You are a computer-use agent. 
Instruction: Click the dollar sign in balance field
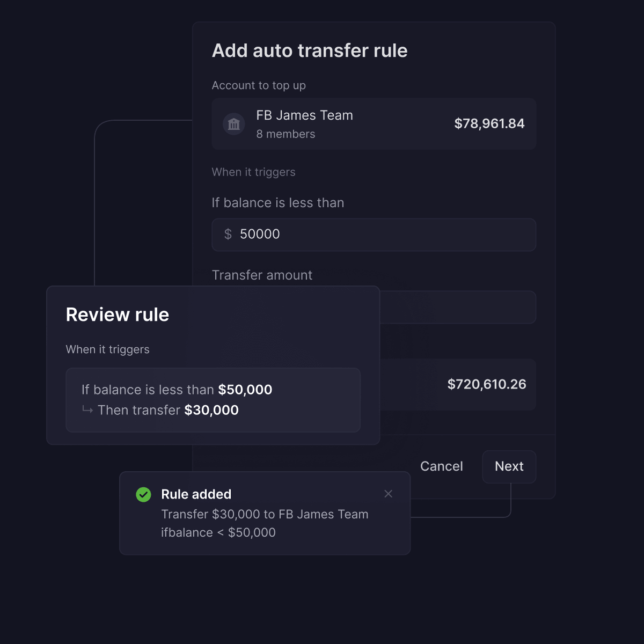pyautogui.click(x=228, y=234)
